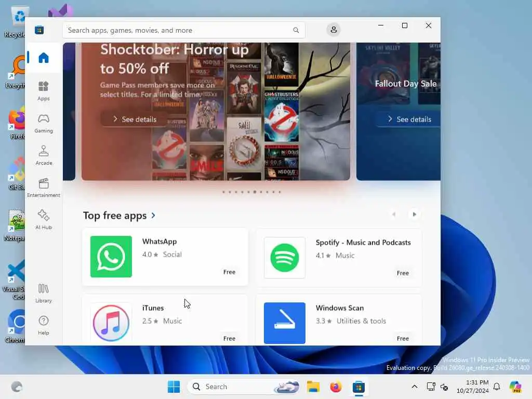Click the widgets icon at taskbar left
The height and width of the screenshot is (399, 532).
pos(17,387)
